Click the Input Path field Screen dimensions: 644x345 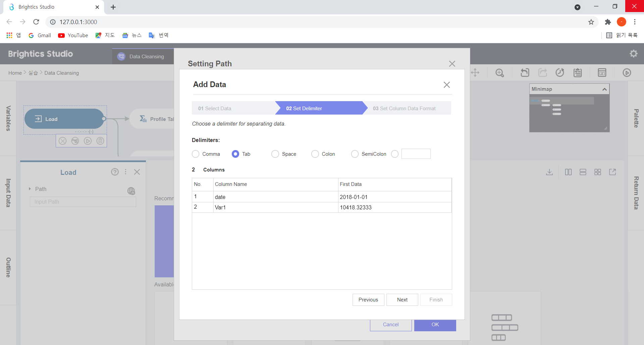83,202
